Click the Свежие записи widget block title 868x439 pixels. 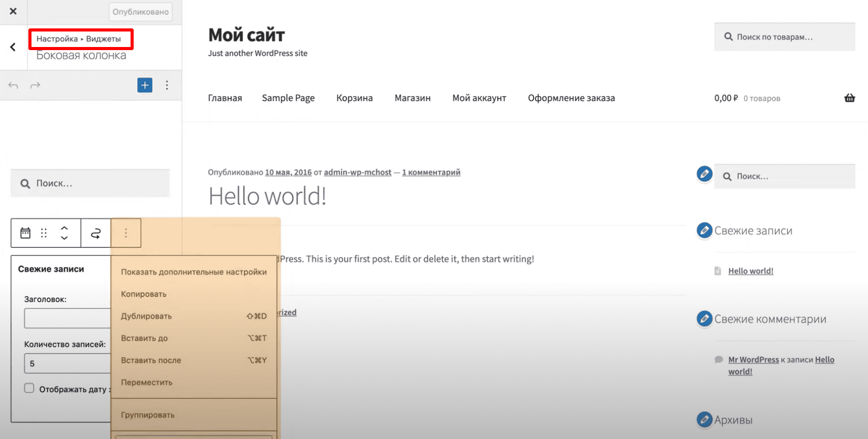pyautogui.click(x=51, y=269)
